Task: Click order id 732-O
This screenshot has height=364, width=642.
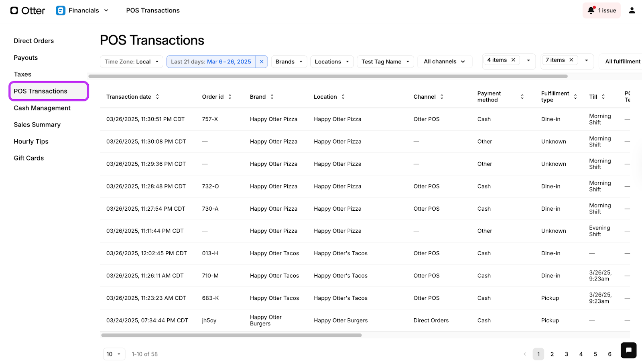Action: coord(210,186)
